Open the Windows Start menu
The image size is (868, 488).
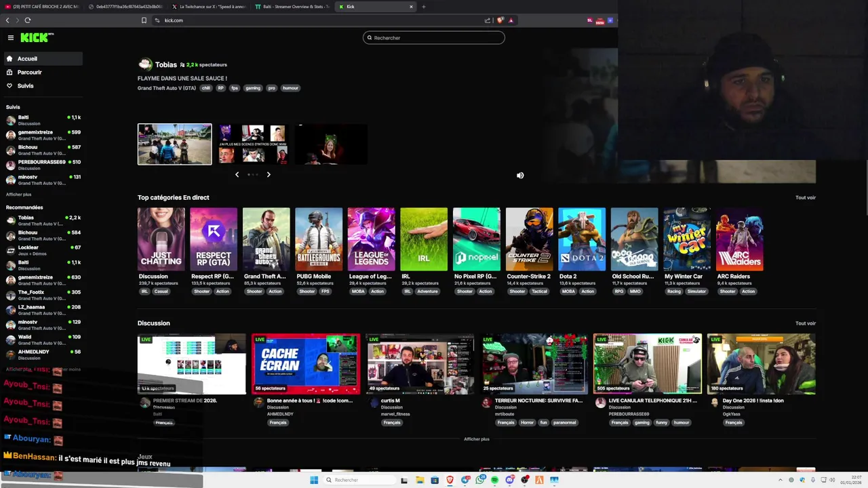314,480
